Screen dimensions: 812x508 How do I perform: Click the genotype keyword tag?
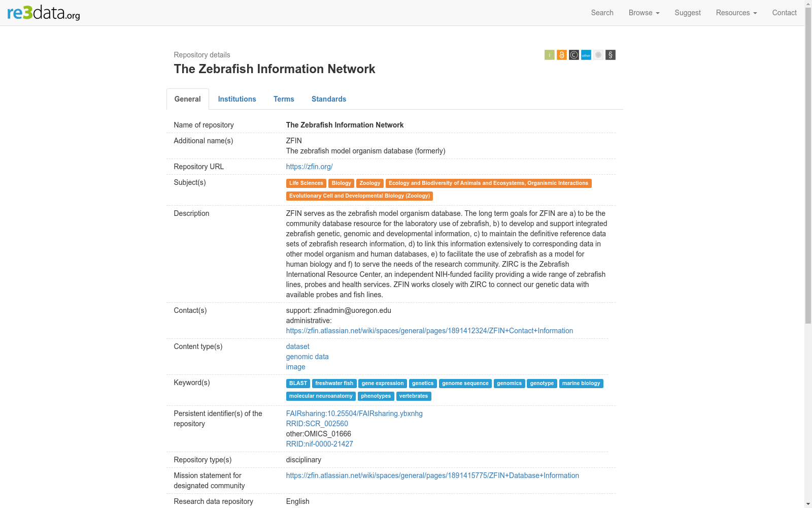(542, 384)
